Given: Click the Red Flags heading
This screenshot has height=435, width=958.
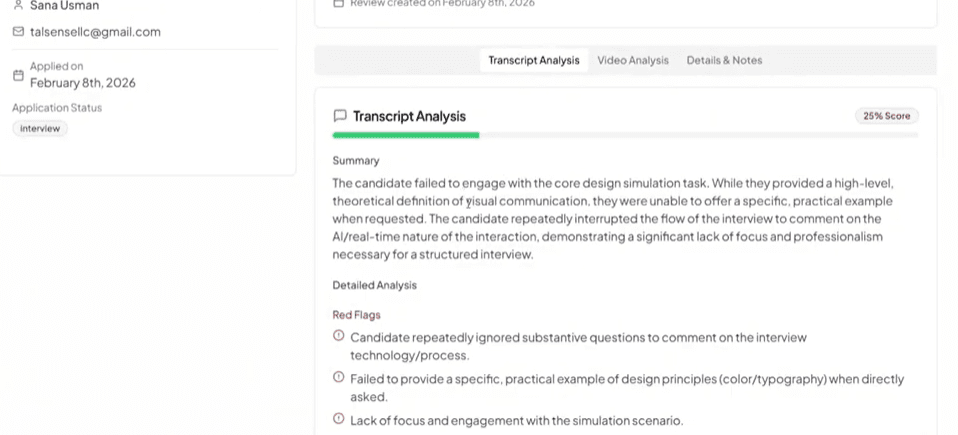Looking at the screenshot, I should [356, 315].
